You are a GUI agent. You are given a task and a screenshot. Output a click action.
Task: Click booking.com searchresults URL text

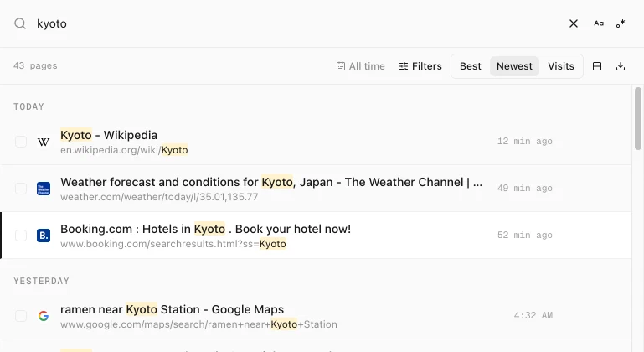click(x=173, y=244)
